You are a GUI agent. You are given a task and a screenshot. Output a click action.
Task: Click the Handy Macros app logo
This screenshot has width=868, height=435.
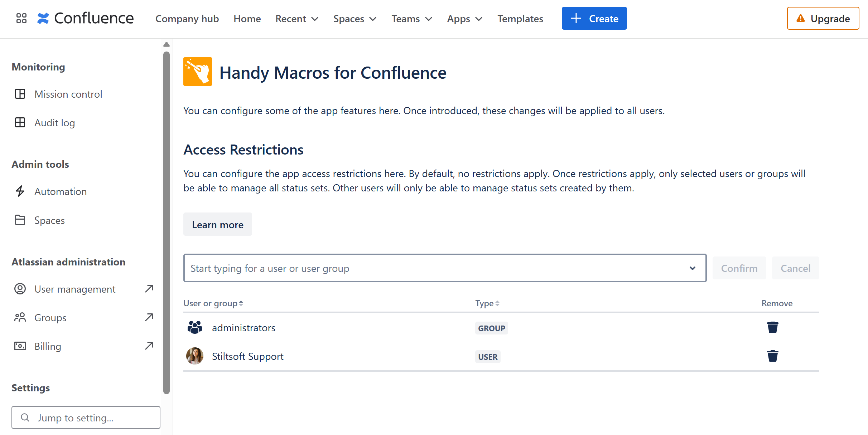pyautogui.click(x=197, y=72)
